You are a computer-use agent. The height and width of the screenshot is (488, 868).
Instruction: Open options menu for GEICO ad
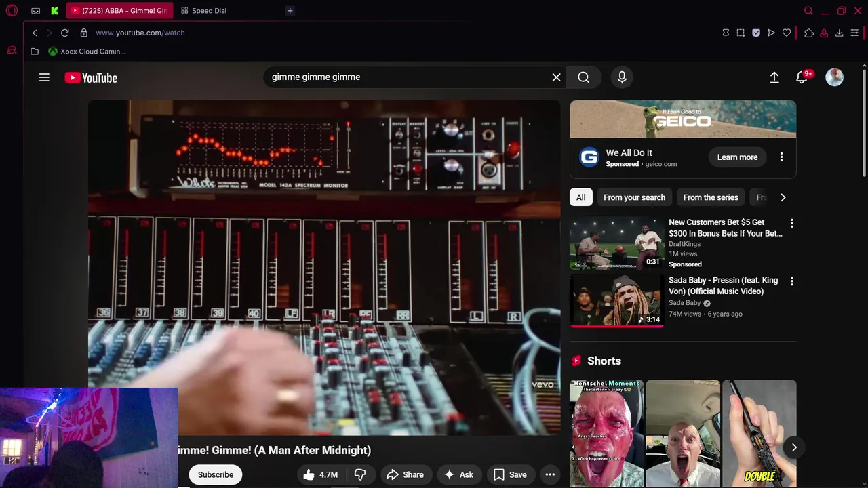(781, 157)
